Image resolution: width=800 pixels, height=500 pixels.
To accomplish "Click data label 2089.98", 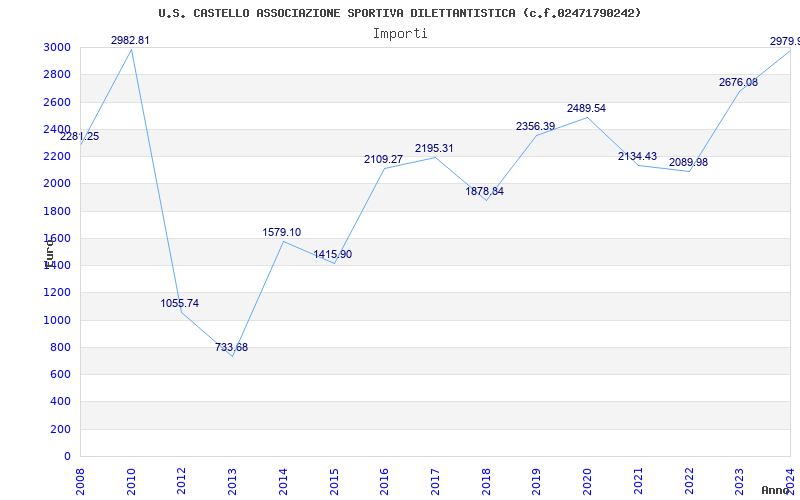I will (688, 163).
